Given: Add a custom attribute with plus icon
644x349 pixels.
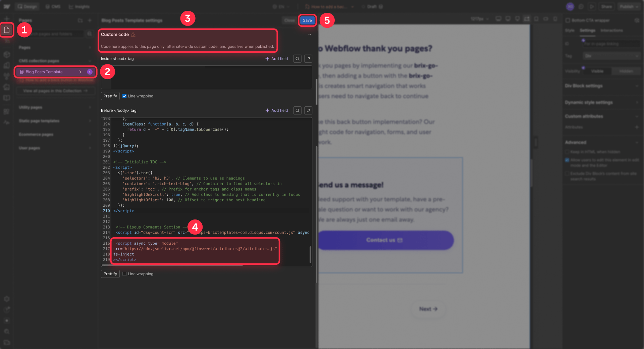Looking at the screenshot, I should tap(637, 127).
